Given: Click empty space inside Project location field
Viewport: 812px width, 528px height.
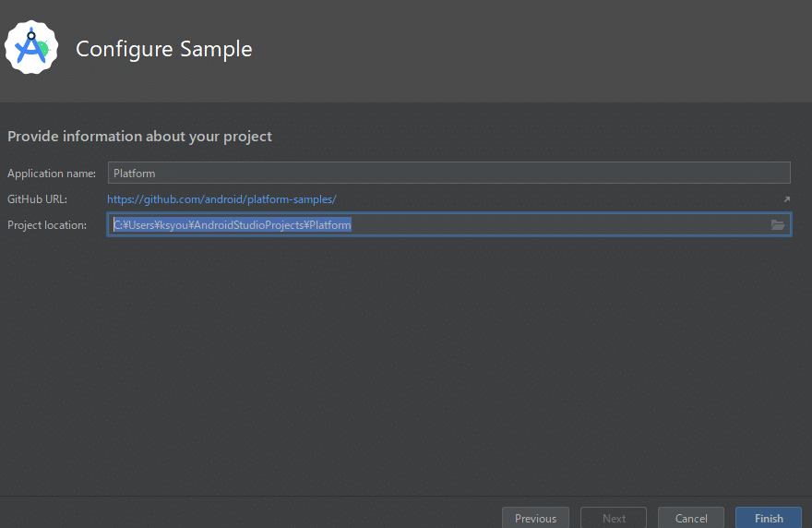Looking at the screenshot, I should tap(559, 225).
